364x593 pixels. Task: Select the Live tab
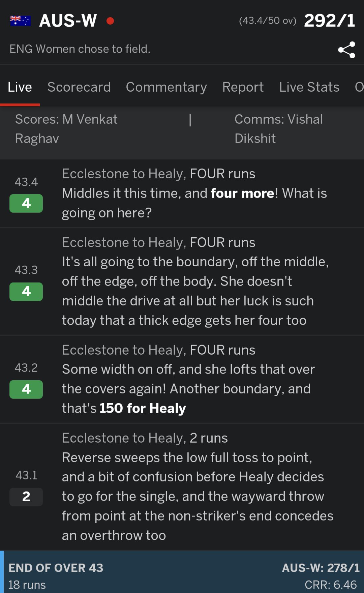[20, 87]
